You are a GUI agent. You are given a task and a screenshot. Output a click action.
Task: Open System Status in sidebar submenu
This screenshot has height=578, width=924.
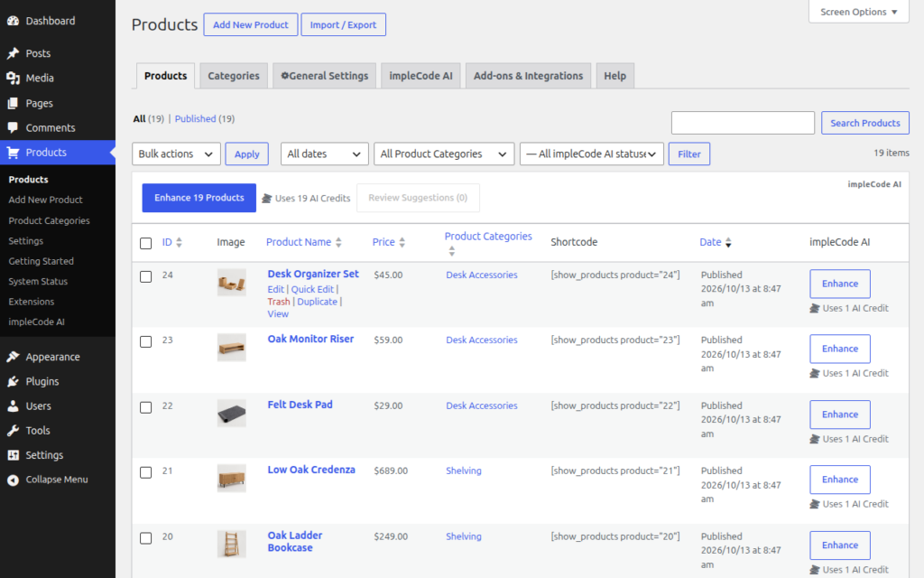[x=38, y=282]
